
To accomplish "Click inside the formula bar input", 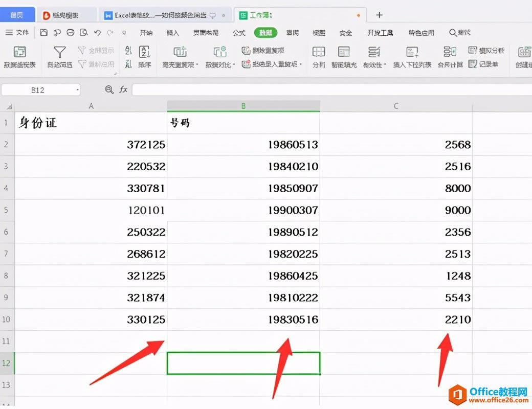I will pos(332,90).
